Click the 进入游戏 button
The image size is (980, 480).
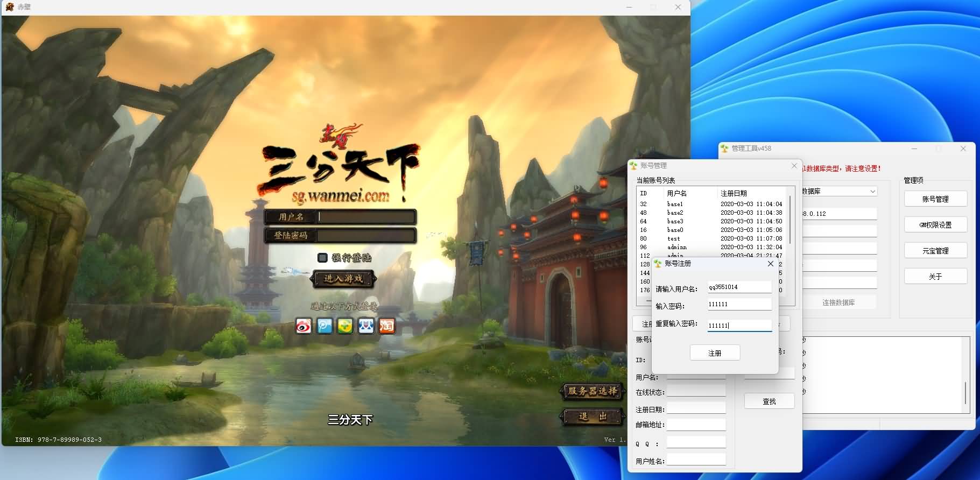click(x=343, y=279)
